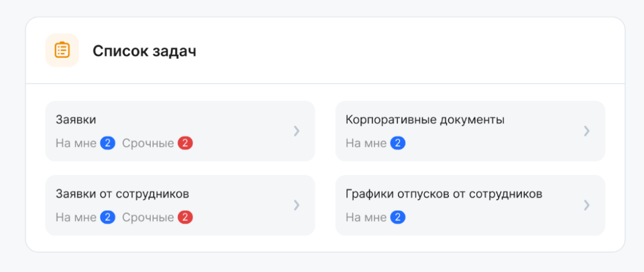Select "На мне" label under "Графики отпусков"
The height and width of the screenshot is (272, 644).
[x=366, y=217]
